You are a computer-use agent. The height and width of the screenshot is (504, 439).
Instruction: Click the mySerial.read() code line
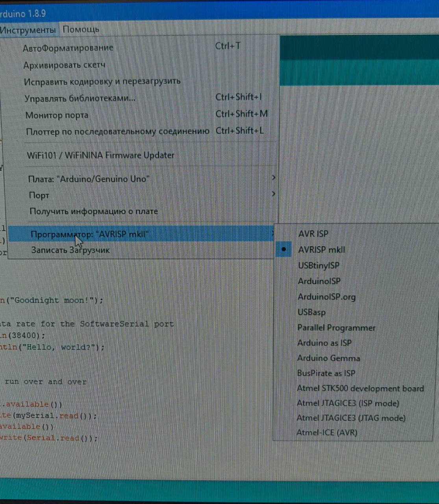[x=48, y=416]
